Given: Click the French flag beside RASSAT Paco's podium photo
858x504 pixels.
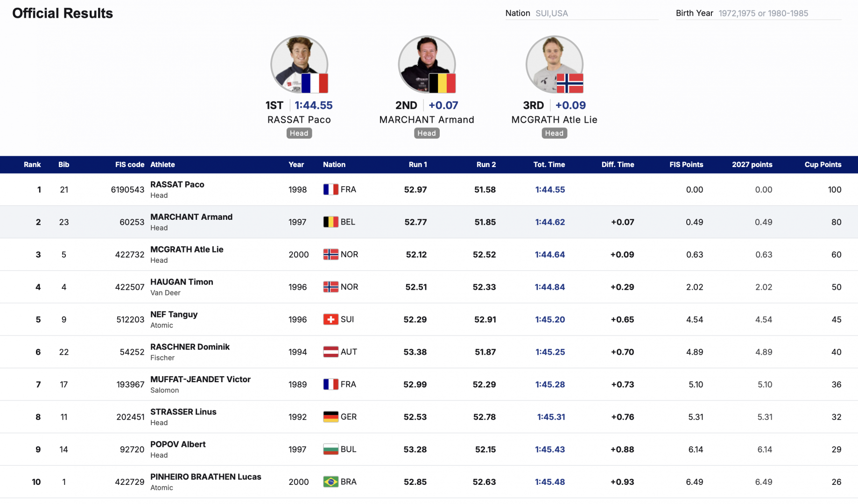Looking at the screenshot, I should [x=314, y=84].
